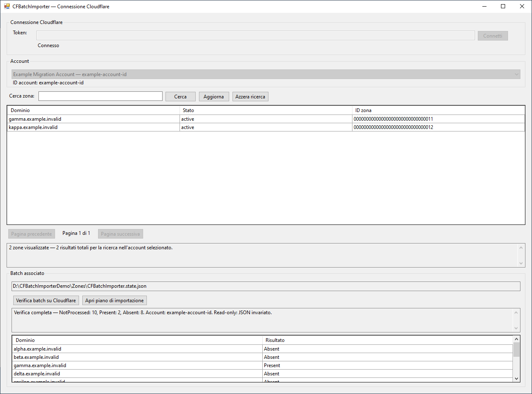The width and height of the screenshot is (532, 394).
Task: Minimize the CFBatchImporter window
Action: pyautogui.click(x=484, y=6)
